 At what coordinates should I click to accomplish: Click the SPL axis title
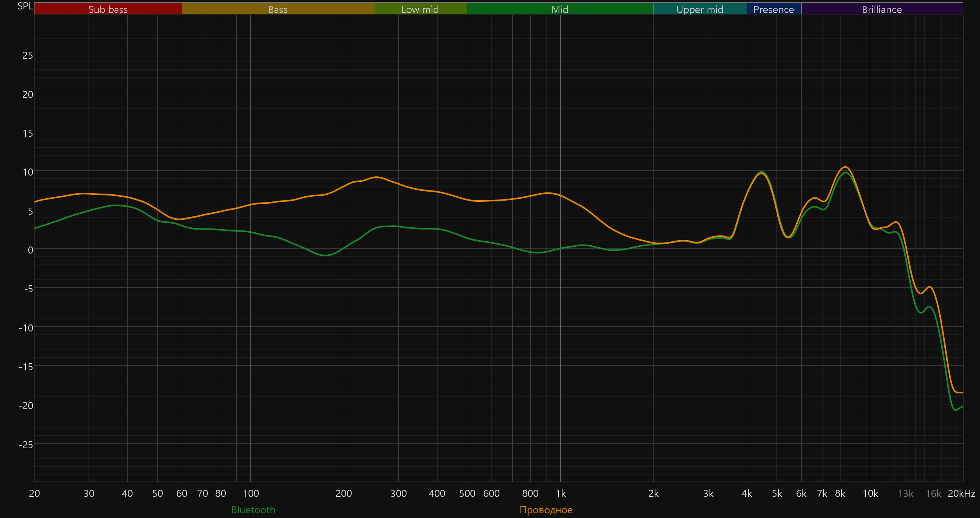[25, 6]
